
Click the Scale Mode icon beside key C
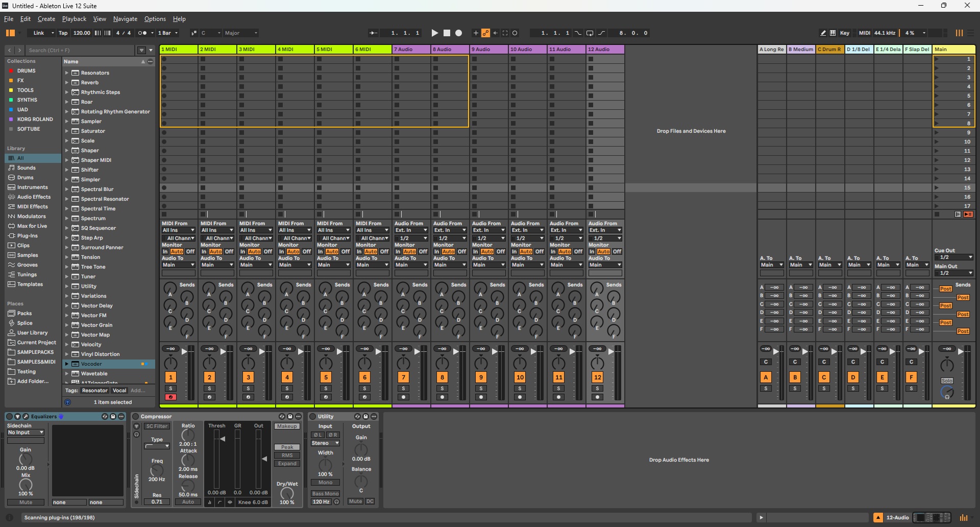(x=194, y=33)
